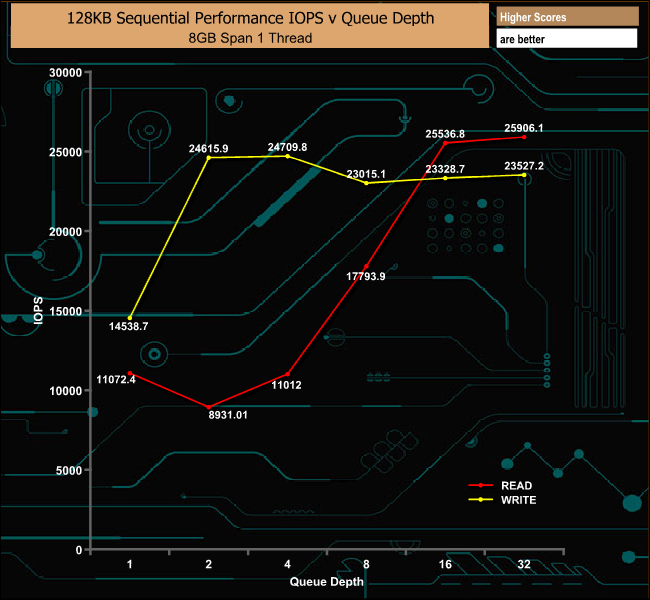The image size is (650, 600).
Task: Click the write data label 14538.7
Action: (x=129, y=326)
